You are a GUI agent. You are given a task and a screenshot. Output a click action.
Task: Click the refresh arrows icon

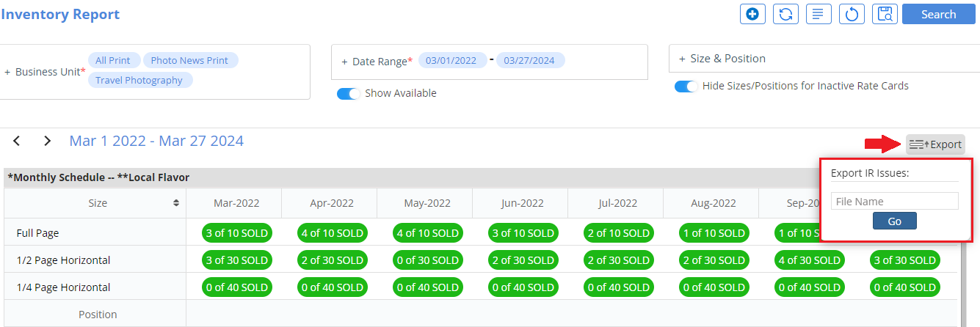click(x=785, y=14)
